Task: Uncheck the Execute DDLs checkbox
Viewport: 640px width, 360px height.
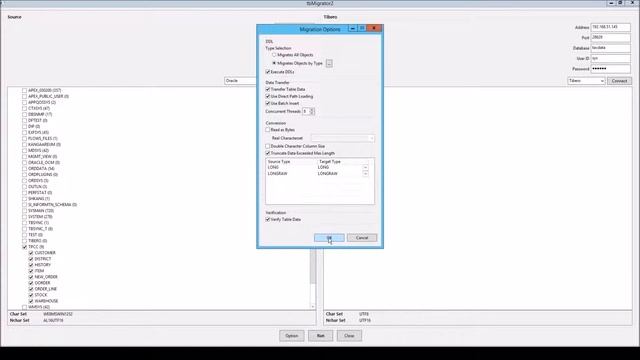Action: (x=268, y=72)
